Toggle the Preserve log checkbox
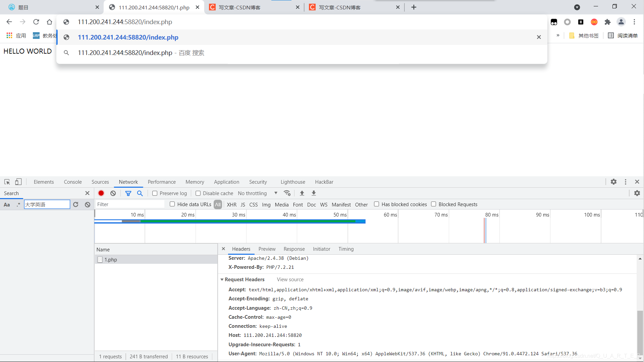The height and width of the screenshot is (362, 644). point(155,193)
